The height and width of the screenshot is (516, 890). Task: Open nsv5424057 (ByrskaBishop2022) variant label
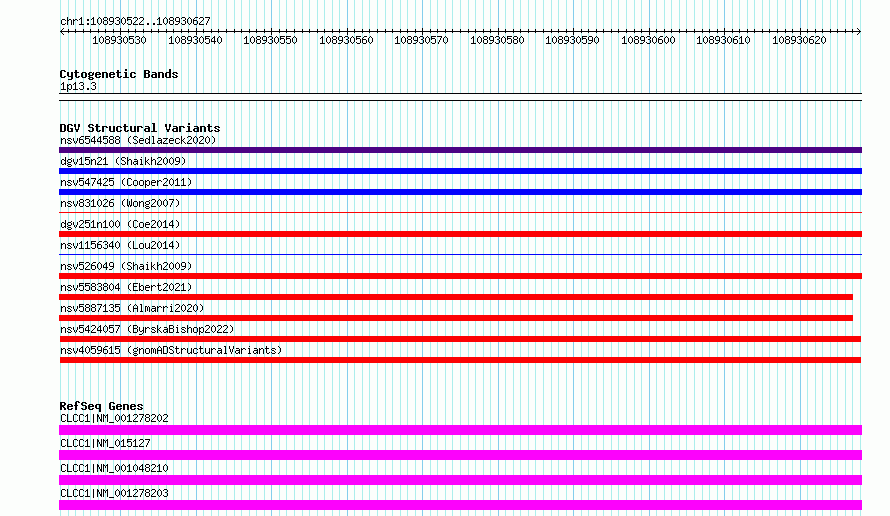coord(147,329)
